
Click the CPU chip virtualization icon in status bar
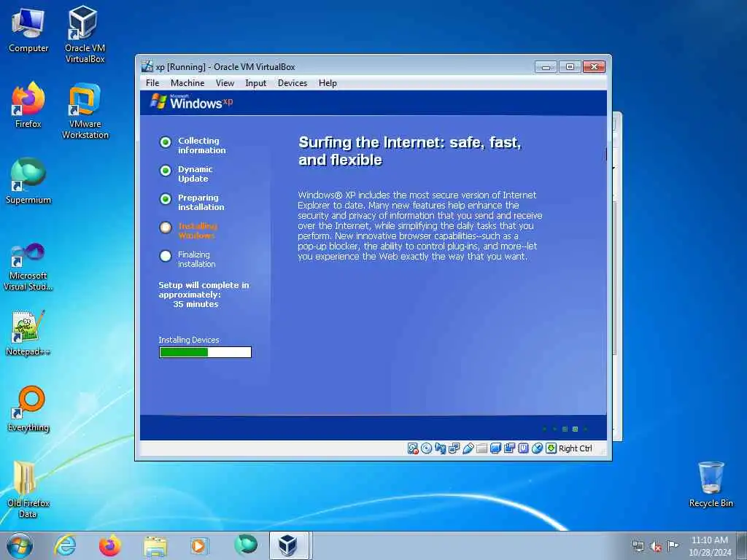[x=523, y=448]
